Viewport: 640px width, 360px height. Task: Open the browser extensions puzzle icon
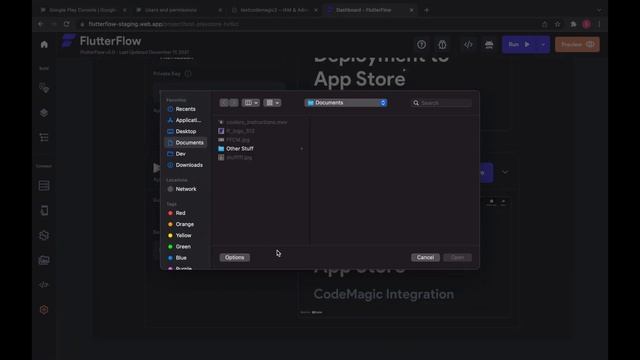pyautogui.click(x=573, y=24)
